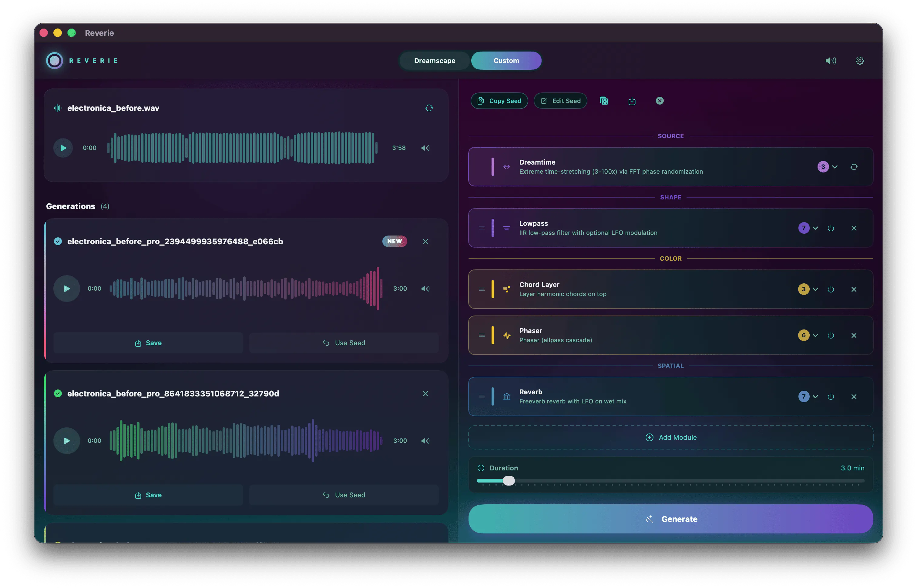Seek in the 32790d generation waveform
The width and height of the screenshot is (917, 588).
pyautogui.click(x=246, y=440)
